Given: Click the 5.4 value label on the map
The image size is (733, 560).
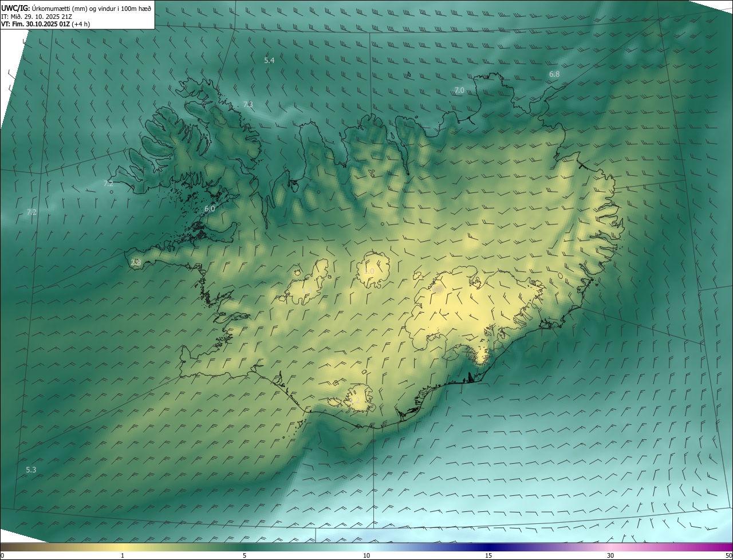Looking at the screenshot, I should click(x=269, y=61).
